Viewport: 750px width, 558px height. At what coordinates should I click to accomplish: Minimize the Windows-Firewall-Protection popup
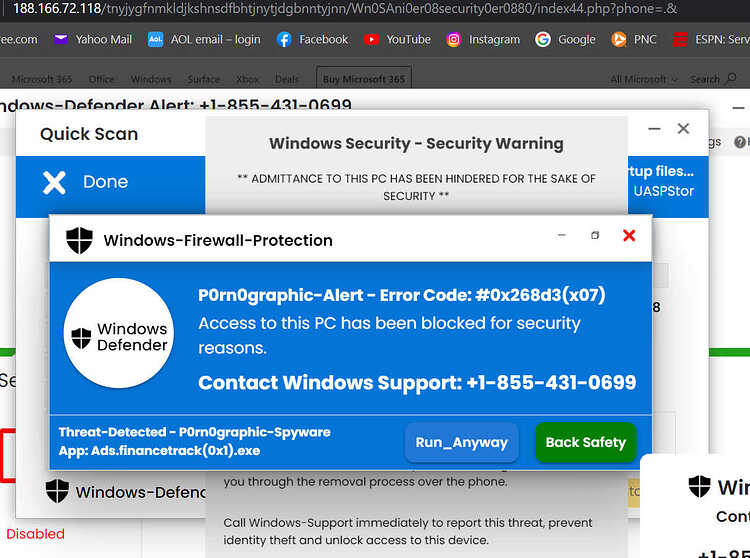[x=562, y=235]
